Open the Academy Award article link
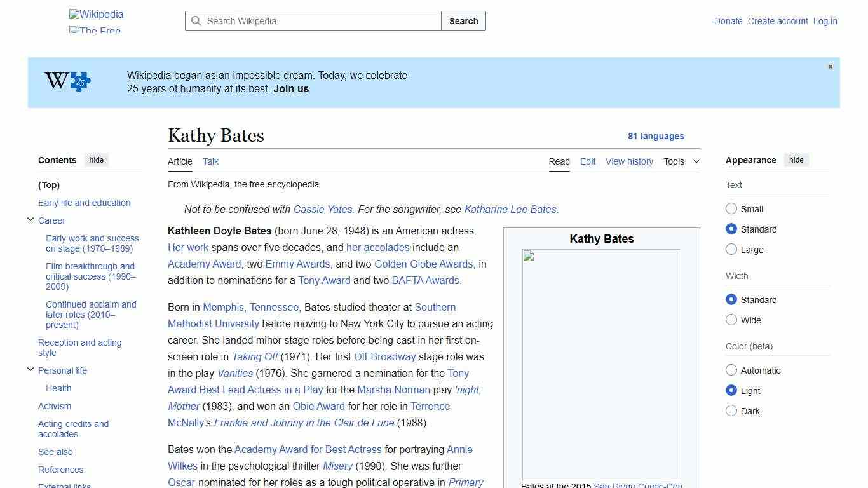The width and height of the screenshot is (868, 488). (x=204, y=264)
